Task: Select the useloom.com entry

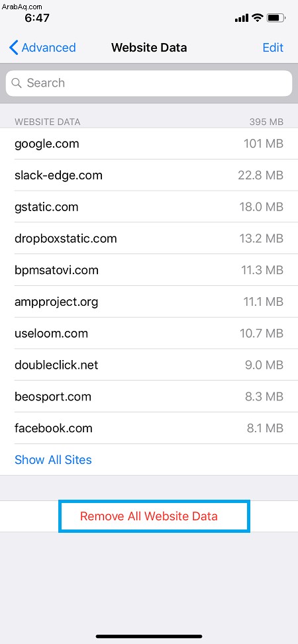Action: point(149,334)
